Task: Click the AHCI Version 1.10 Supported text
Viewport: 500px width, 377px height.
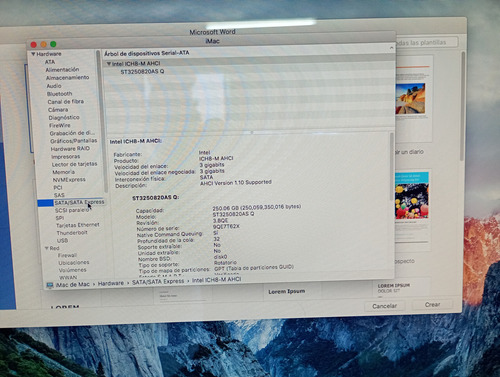Action: click(236, 183)
